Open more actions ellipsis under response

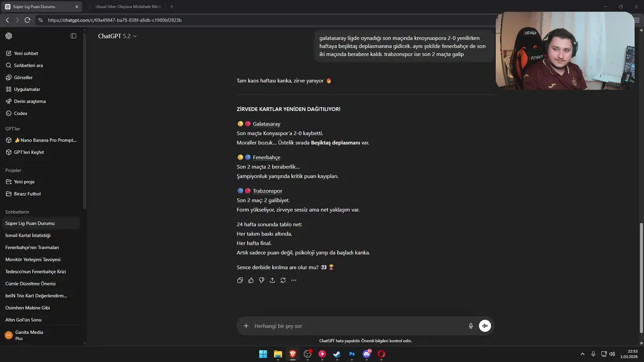[294, 280]
